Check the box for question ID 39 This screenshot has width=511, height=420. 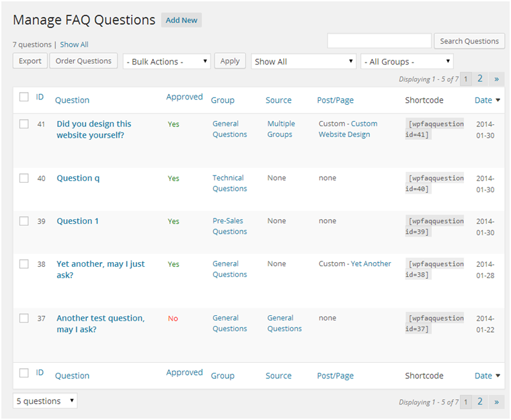pyautogui.click(x=24, y=221)
